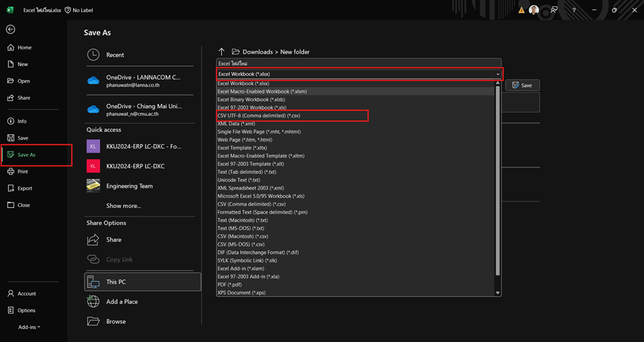Image resolution: width=644 pixels, height=342 pixels.
Task: Choose PDF (*.pdf) format
Action: click(x=356, y=284)
